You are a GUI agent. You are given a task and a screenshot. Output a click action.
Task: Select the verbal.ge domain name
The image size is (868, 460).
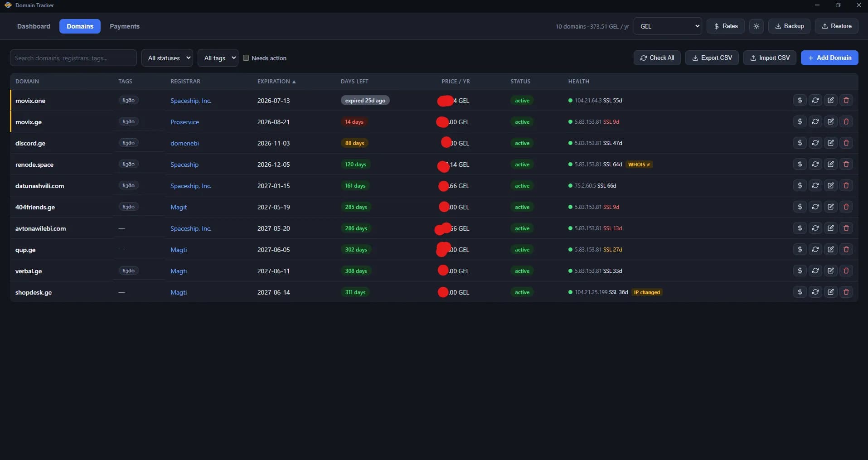29,271
